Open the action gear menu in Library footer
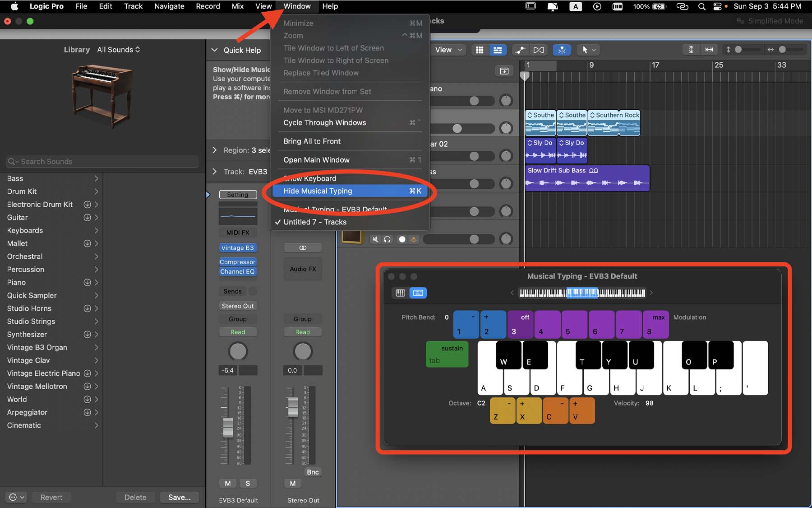 point(17,497)
